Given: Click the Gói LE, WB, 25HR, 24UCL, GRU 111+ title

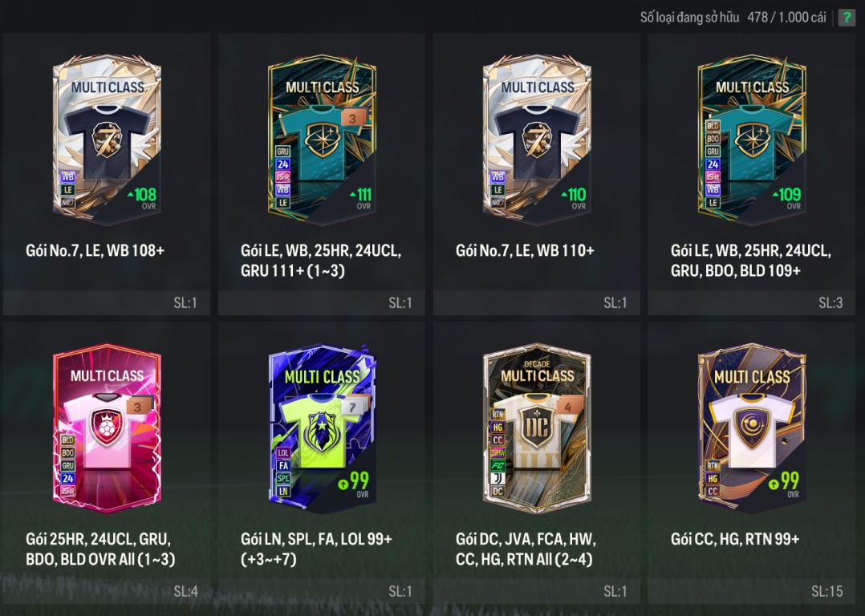Looking at the screenshot, I should tap(321, 261).
